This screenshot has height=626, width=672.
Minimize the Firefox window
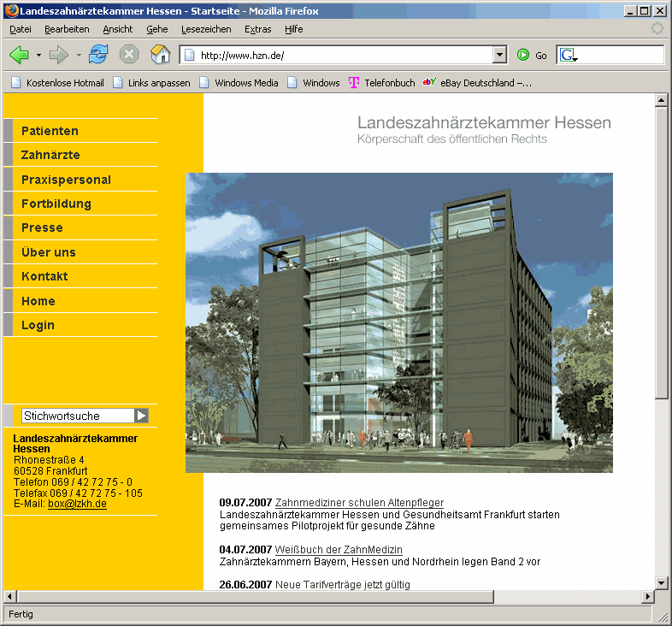tap(629, 11)
